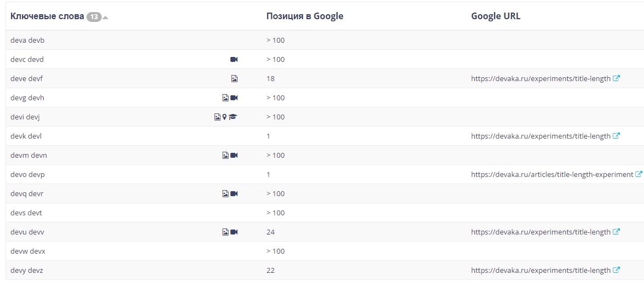Click the map pin icon in devi devj row
This screenshot has width=644, height=286.
(x=224, y=117)
